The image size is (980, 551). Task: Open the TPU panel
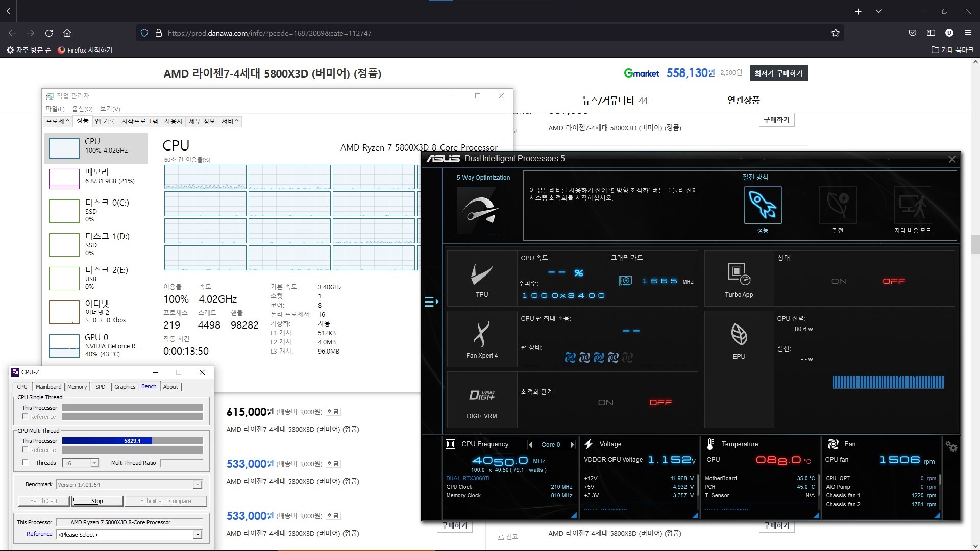[x=482, y=279]
